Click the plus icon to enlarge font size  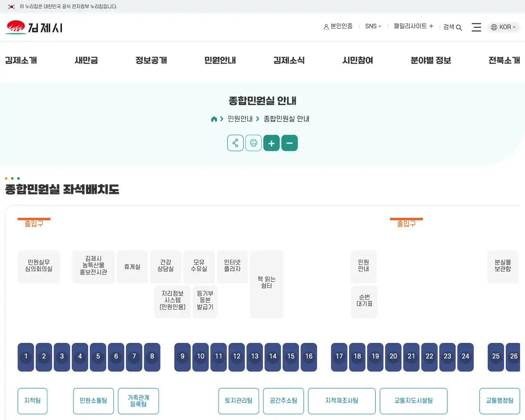coord(271,143)
